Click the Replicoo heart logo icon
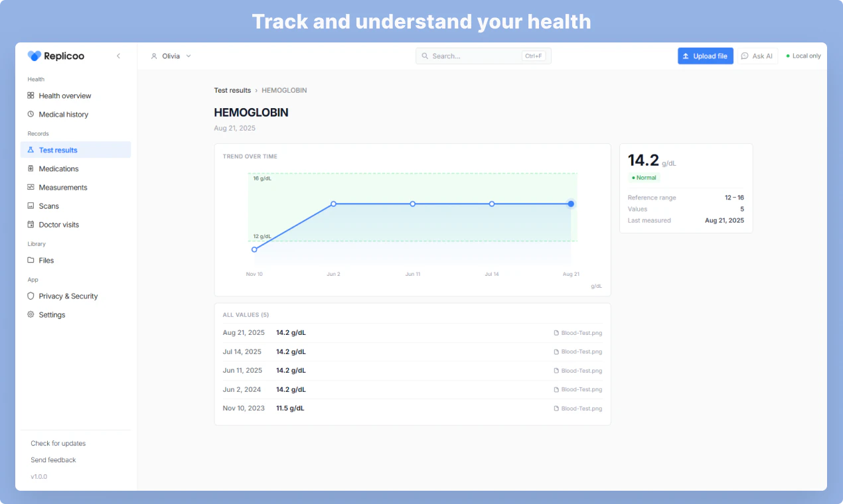Image resolution: width=843 pixels, height=504 pixels. (x=35, y=56)
